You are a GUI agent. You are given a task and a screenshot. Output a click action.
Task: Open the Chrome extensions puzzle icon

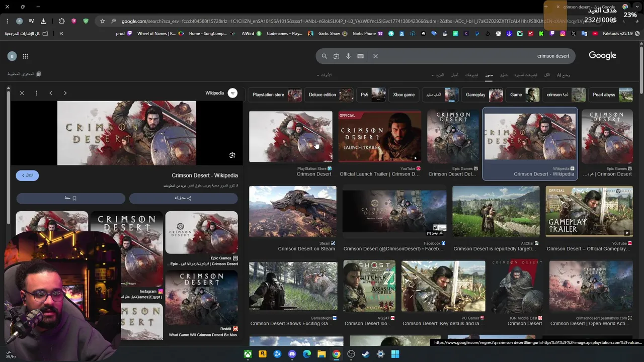point(62,21)
